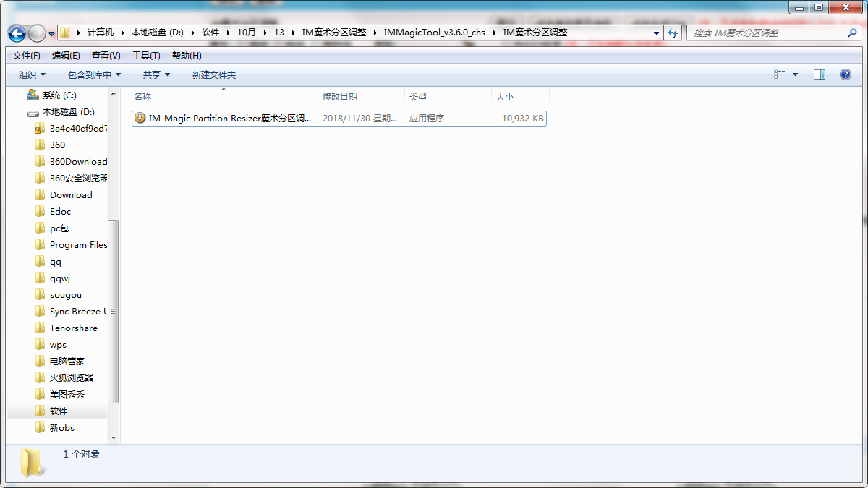This screenshot has width=868, height=488.
Task: Open the 360Download folder
Action: click(78, 162)
